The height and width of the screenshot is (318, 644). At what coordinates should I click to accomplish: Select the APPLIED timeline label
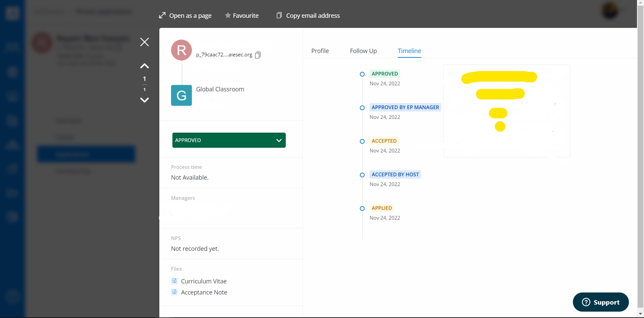tap(382, 208)
